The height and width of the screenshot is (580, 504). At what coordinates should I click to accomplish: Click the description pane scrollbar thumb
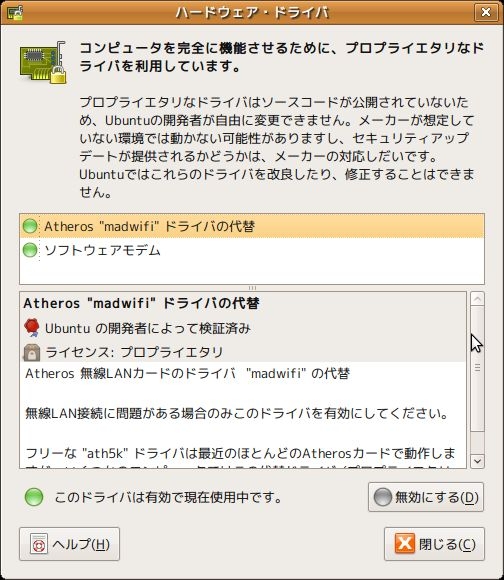tap(477, 368)
